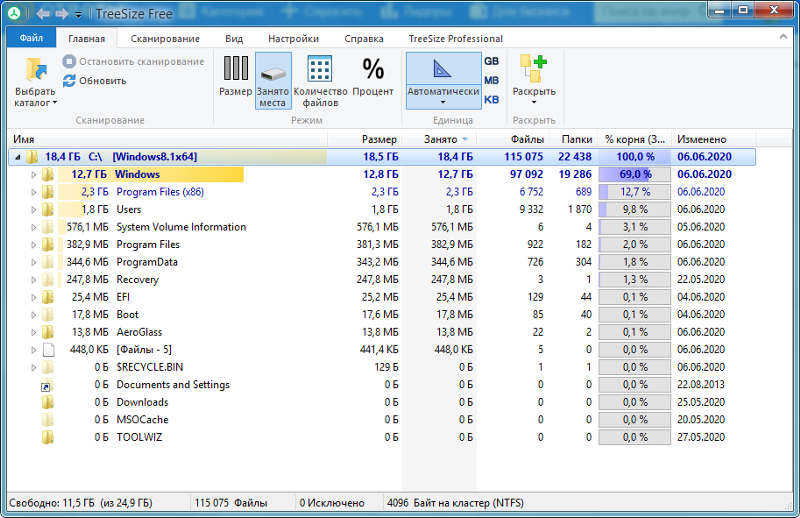Click the Stop scanning icon
800x518 pixels.
(69, 62)
